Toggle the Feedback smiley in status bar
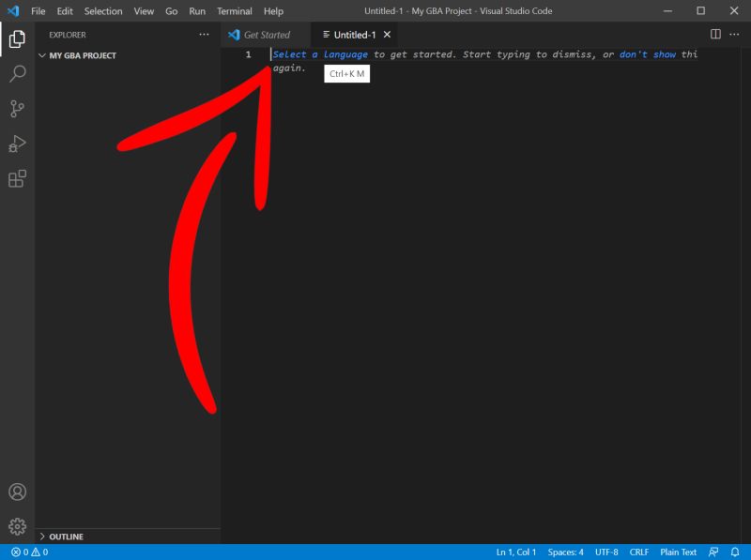 click(x=715, y=552)
